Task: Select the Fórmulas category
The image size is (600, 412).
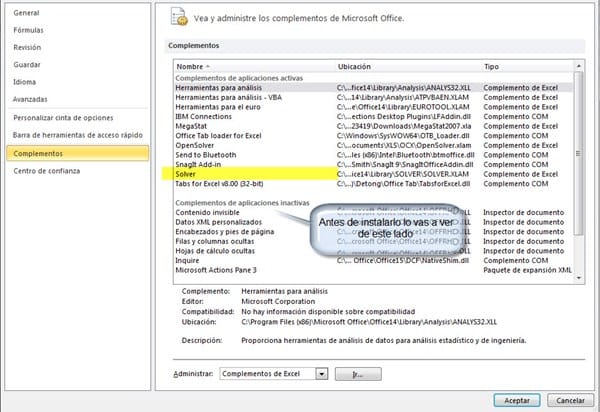Action: pyautogui.click(x=28, y=30)
